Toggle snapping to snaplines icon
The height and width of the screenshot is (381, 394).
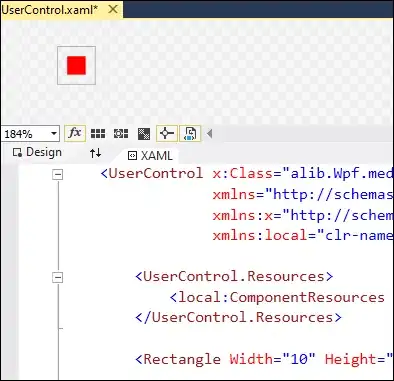166,133
